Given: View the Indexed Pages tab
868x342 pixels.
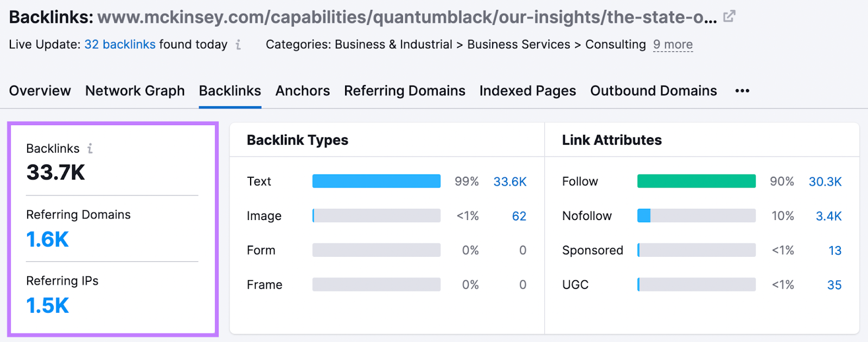Looking at the screenshot, I should (527, 91).
